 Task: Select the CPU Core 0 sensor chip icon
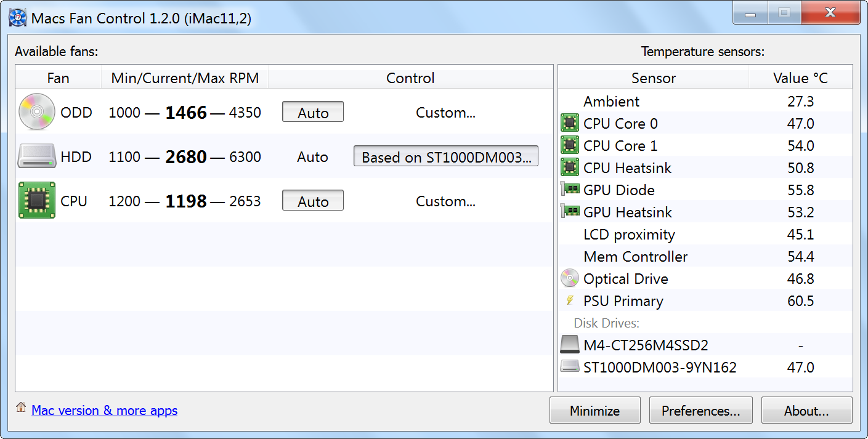pyautogui.click(x=570, y=124)
